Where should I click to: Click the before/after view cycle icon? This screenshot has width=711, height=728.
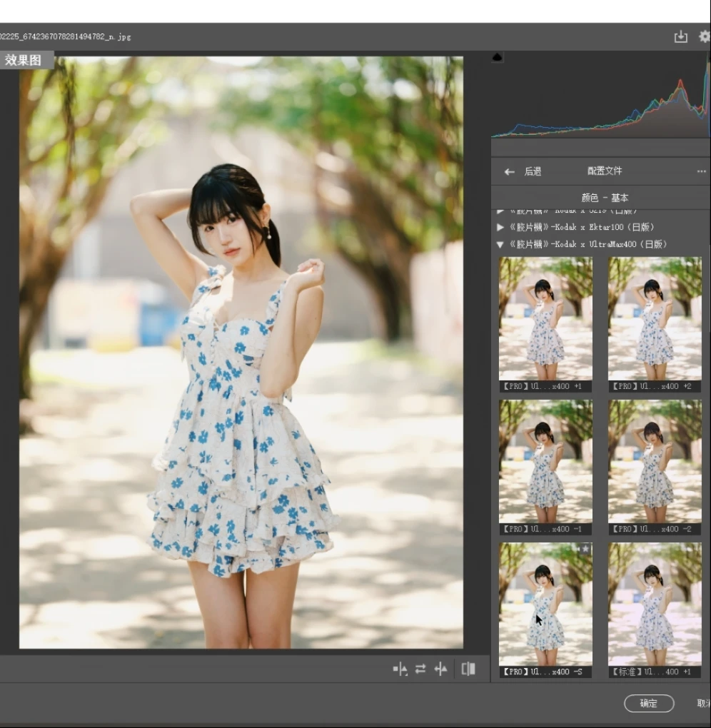400,669
